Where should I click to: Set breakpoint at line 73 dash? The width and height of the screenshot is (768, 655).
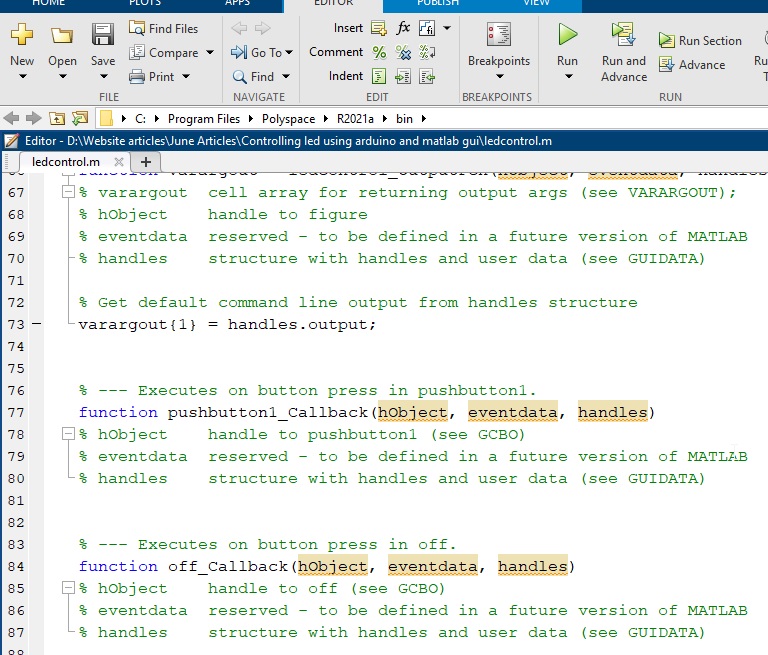click(37, 324)
